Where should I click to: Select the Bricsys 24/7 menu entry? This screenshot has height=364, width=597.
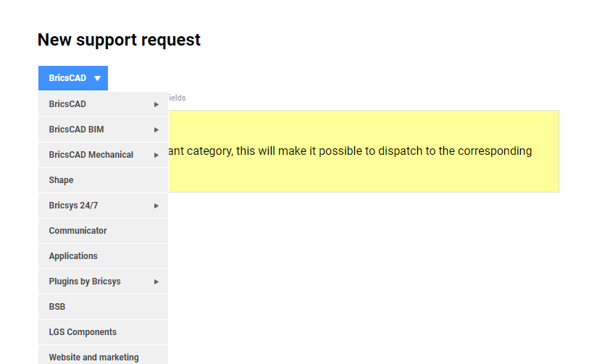pyautogui.click(x=73, y=206)
